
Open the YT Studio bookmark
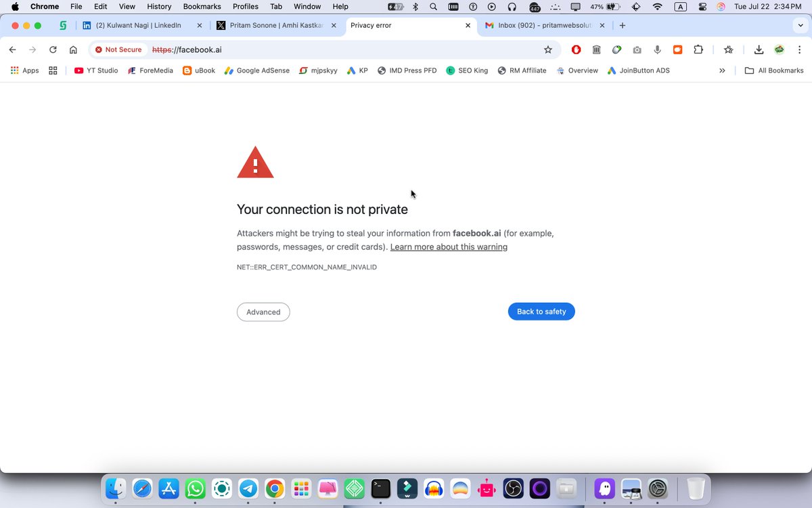[x=96, y=70]
